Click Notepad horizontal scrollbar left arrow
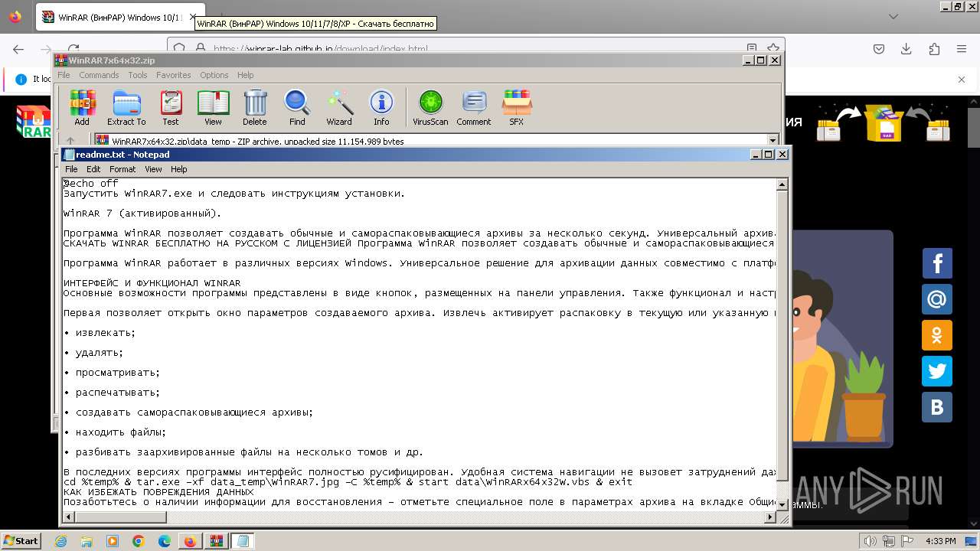Screen dimensions: 980x551 click(69, 518)
